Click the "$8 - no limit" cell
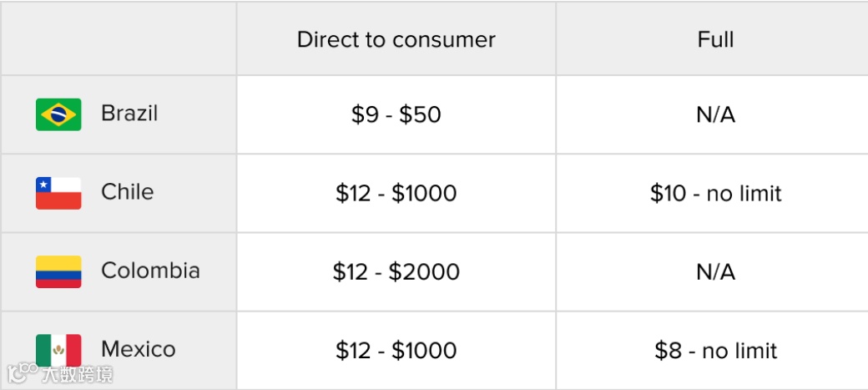This screenshot has height=390, width=868. click(x=715, y=351)
